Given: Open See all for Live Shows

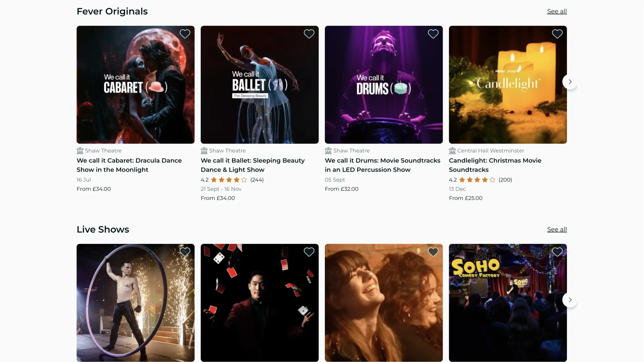Looking at the screenshot, I should [x=557, y=229].
